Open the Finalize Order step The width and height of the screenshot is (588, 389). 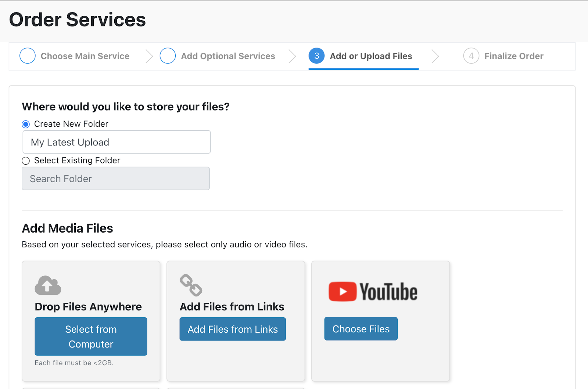514,56
